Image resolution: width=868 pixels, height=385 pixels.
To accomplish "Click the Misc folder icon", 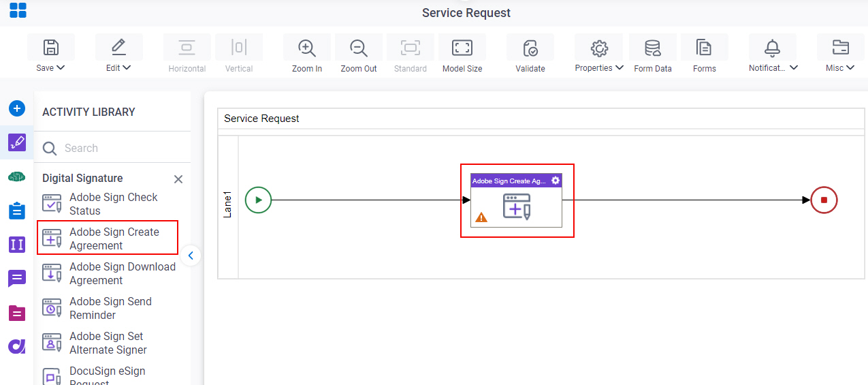I will (x=841, y=48).
